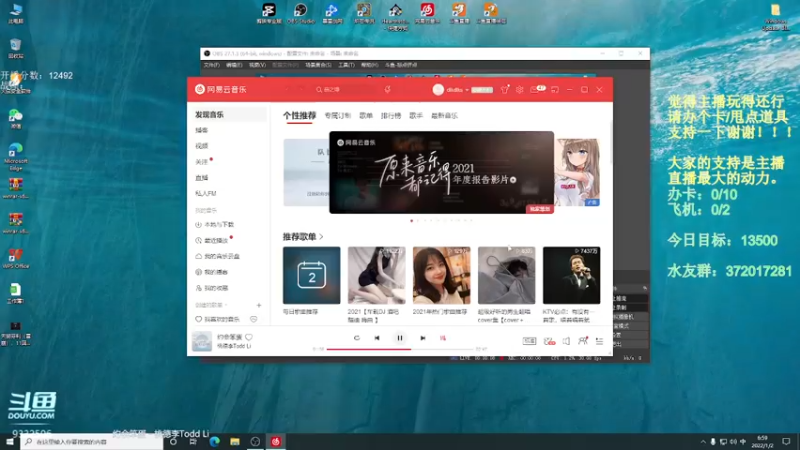
Task: Pause the current song
Action: coord(400,338)
